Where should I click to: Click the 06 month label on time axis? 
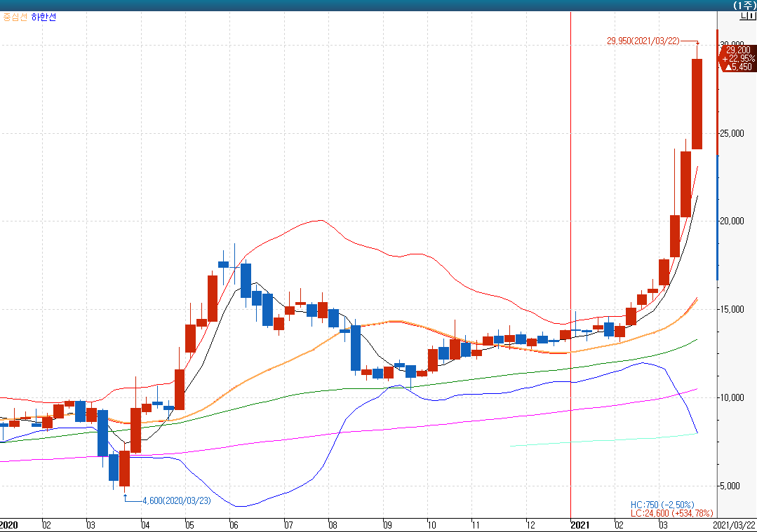(234, 524)
